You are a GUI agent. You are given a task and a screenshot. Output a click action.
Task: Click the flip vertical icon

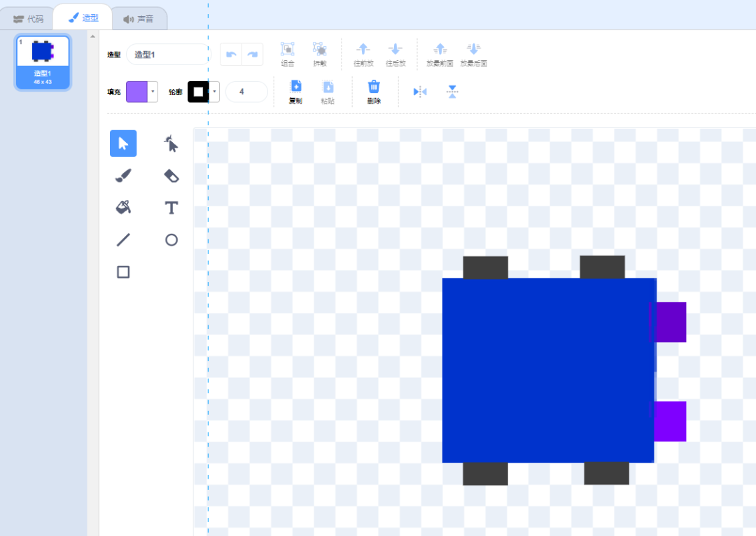(452, 92)
